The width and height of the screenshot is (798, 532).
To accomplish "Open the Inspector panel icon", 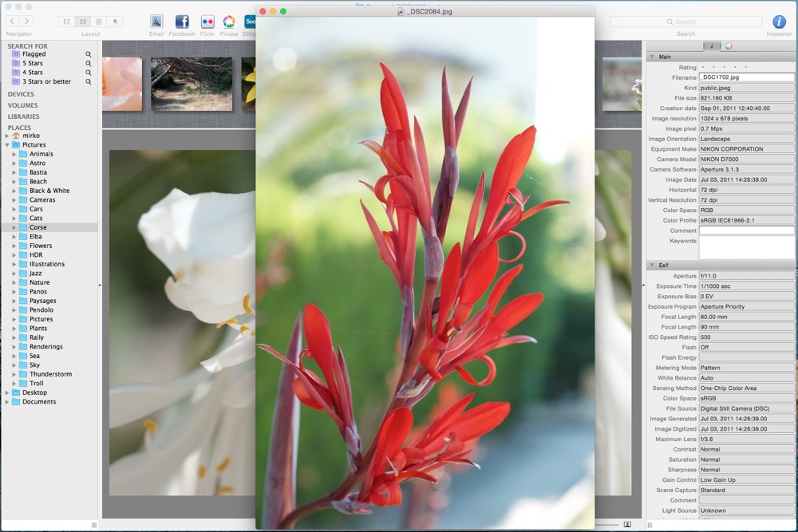I will click(779, 22).
